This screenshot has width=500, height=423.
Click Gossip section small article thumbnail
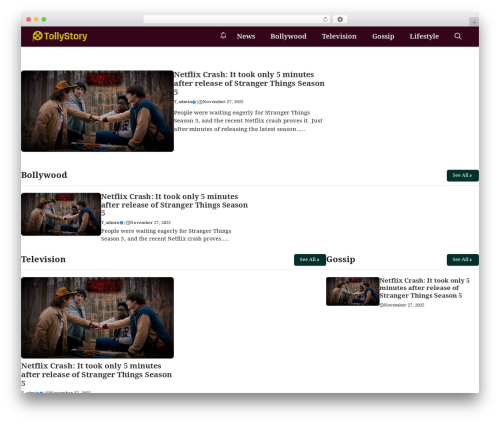click(x=353, y=291)
